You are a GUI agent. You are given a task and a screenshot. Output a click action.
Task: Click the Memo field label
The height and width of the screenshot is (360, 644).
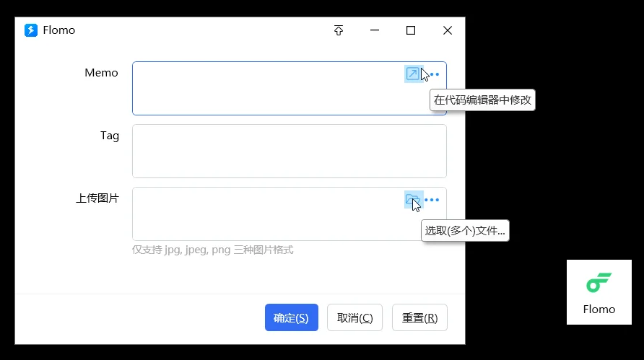(101, 73)
